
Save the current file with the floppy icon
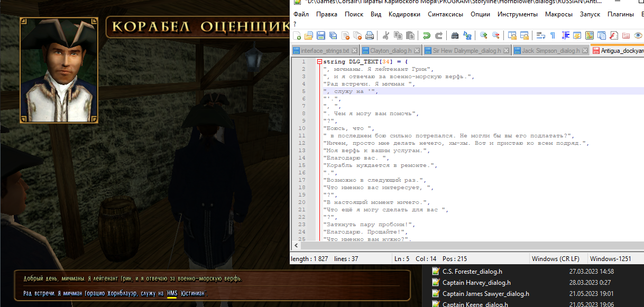(321, 36)
